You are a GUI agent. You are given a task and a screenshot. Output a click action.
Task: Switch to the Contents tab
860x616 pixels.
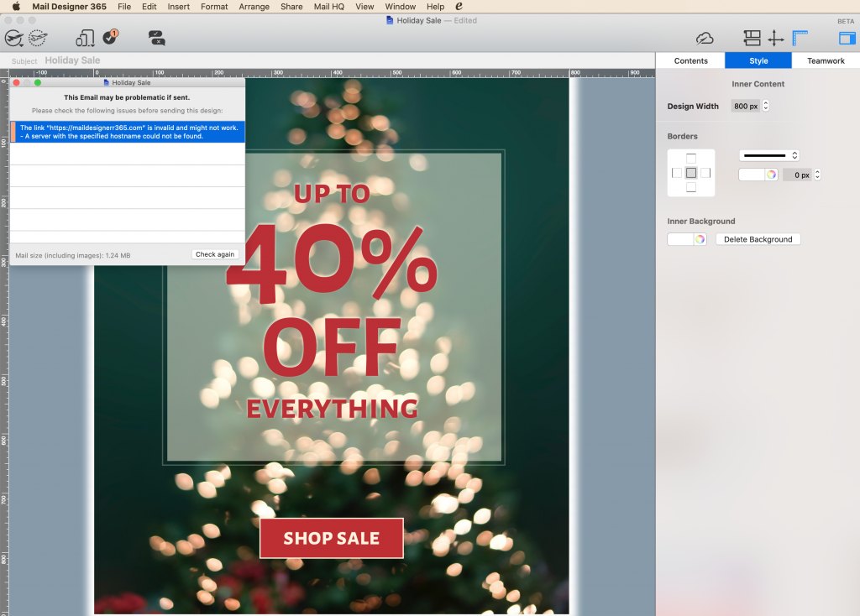tap(690, 60)
